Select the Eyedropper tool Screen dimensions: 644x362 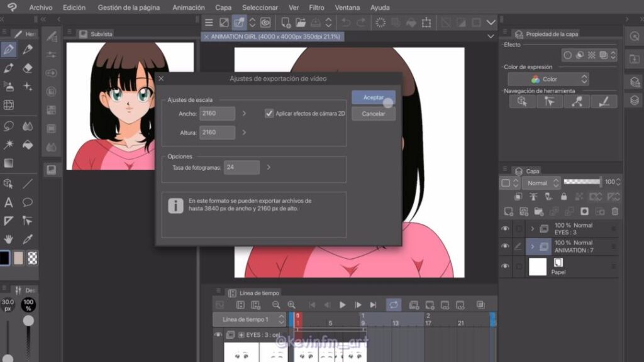pos(28,239)
